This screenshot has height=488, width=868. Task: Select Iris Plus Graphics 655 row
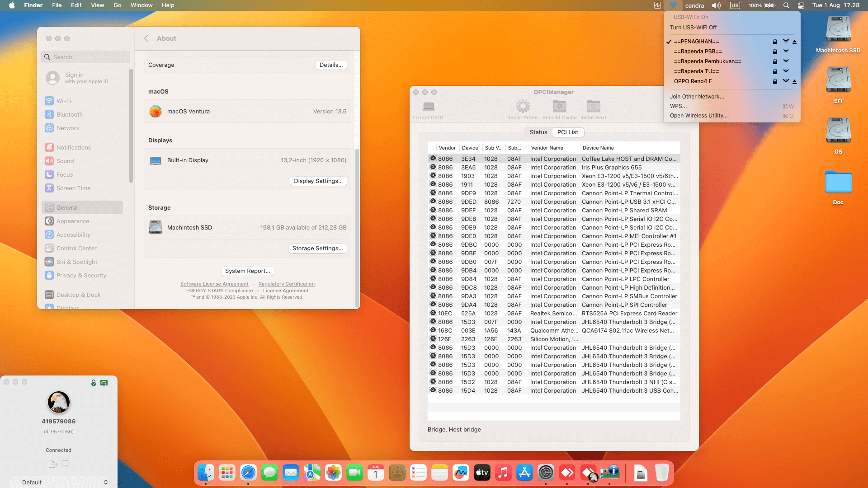coord(554,167)
